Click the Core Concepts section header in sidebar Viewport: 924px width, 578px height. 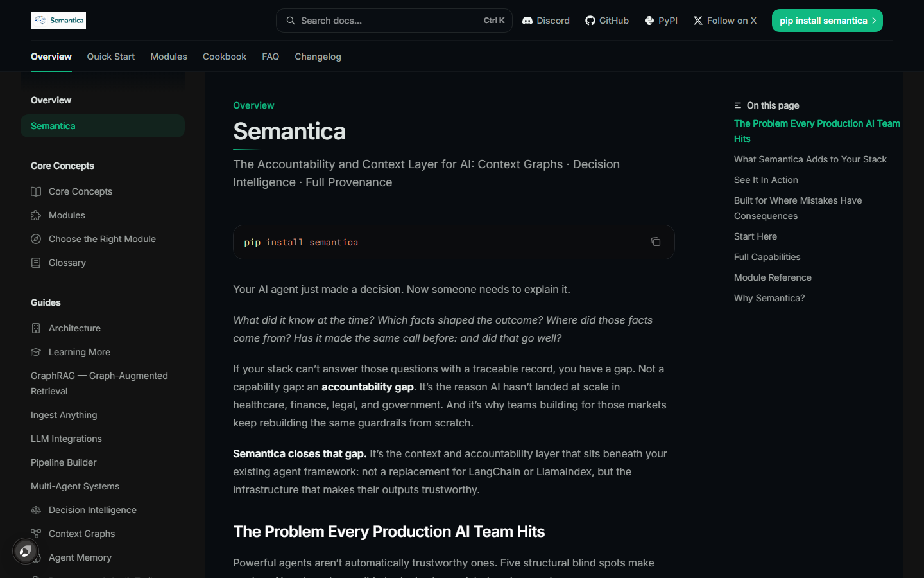[x=62, y=166]
